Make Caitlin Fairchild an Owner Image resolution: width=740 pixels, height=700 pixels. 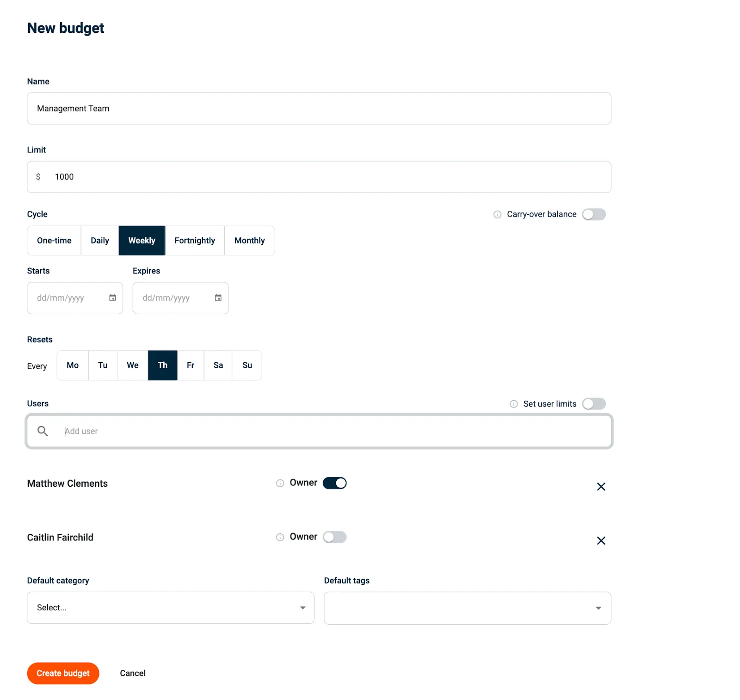tap(335, 537)
